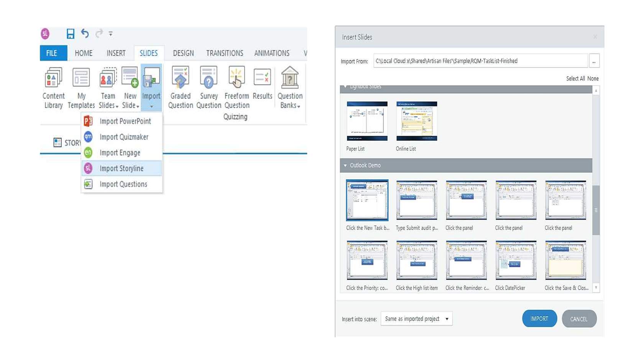Undo the last action
This screenshot has height=363, width=644.
click(x=85, y=34)
